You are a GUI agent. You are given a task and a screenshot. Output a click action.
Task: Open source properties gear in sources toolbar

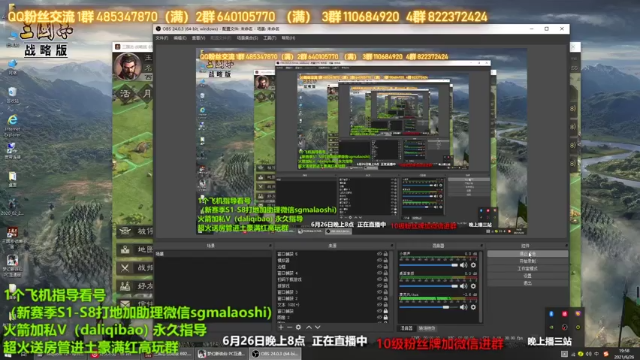(298, 327)
